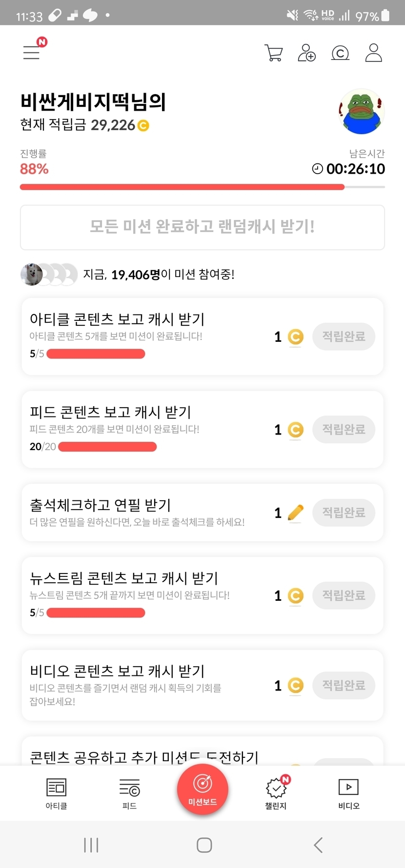Screen dimensions: 405x868
Task: Open the user profile icon
Action: pos(373,53)
